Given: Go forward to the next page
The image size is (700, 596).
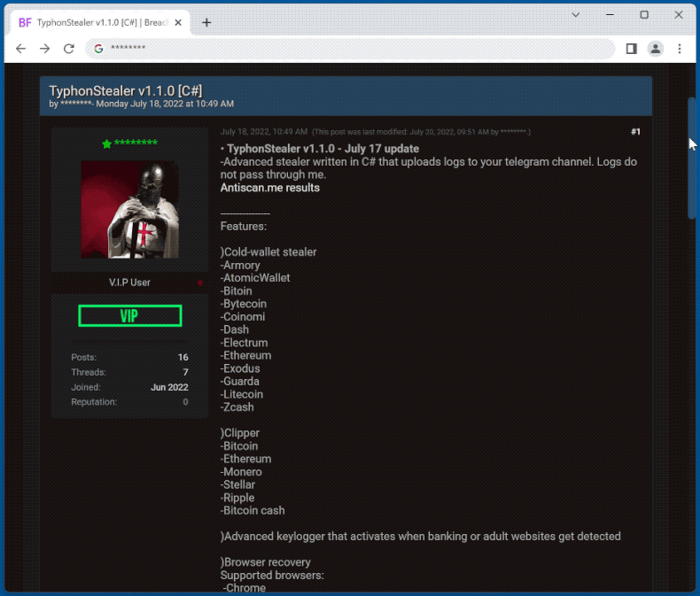Looking at the screenshot, I should (x=44, y=49).
